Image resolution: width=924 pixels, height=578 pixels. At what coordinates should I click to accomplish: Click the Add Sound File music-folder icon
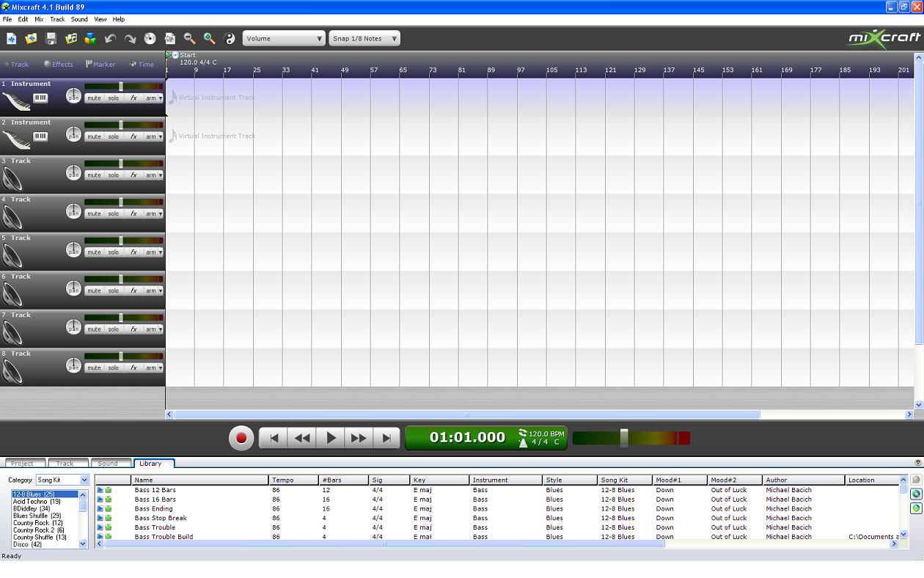pos(71,39)
